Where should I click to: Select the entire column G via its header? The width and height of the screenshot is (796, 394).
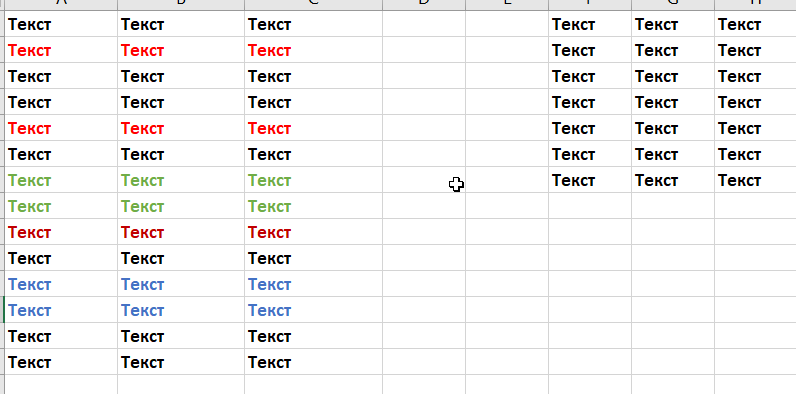(x=673, y=4)
